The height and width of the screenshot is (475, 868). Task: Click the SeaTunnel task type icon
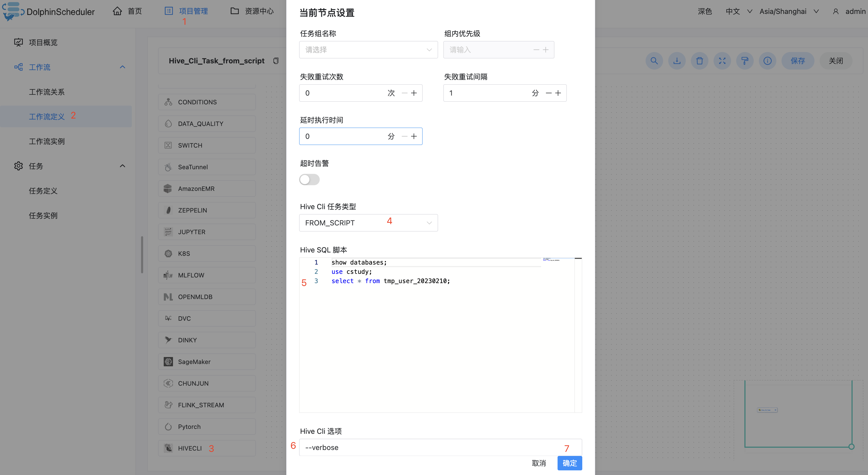168,166
